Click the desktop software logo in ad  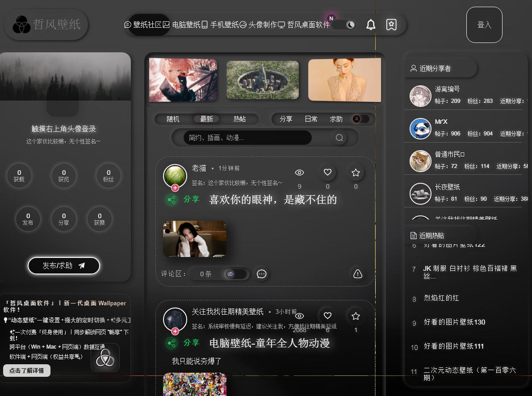(x=105, y=358)
